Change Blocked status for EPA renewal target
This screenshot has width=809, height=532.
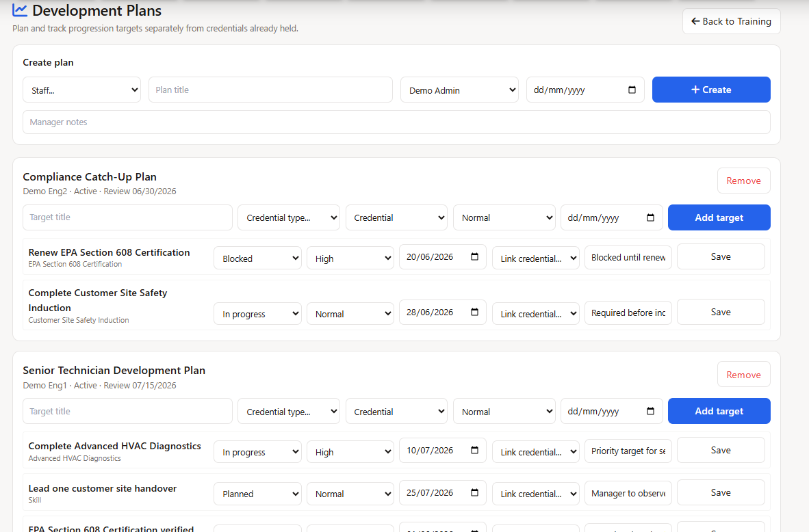click(258, 257)
